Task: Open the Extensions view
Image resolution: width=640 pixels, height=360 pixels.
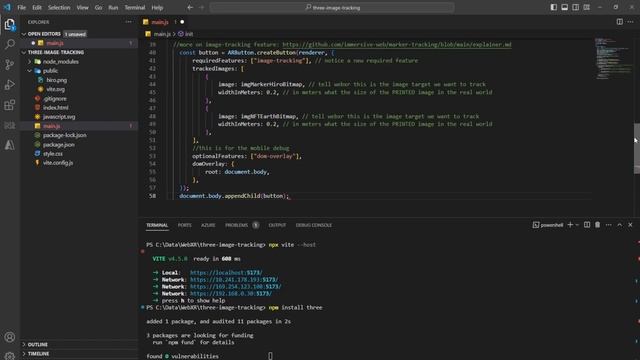Action: (x=9, y=105)
